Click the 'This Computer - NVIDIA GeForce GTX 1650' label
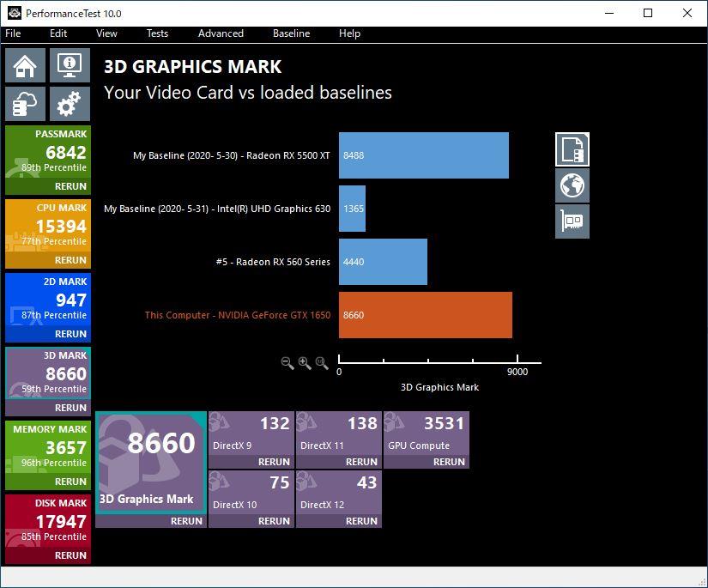708x588 pixels. coord(238,315)
